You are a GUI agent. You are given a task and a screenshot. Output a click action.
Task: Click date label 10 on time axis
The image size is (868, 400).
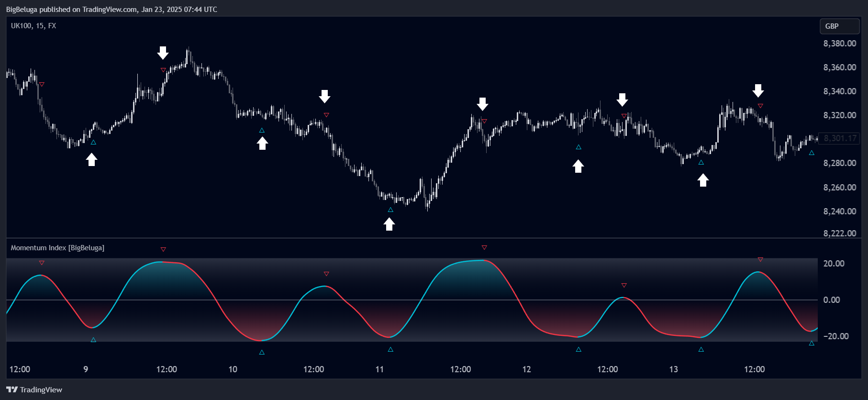click(233, 369)
